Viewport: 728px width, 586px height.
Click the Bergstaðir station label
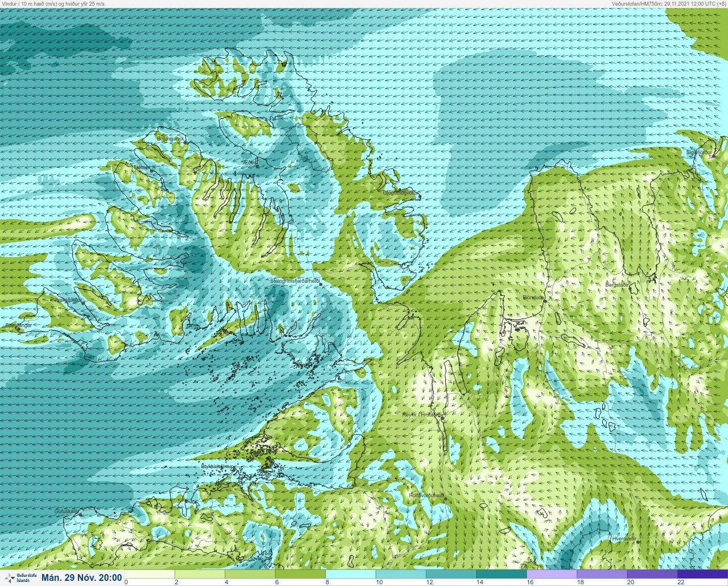[618, 284]
